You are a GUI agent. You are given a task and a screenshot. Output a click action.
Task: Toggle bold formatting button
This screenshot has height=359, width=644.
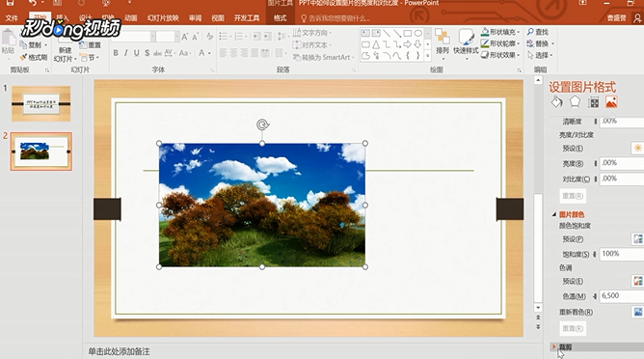tap(116, 53)
